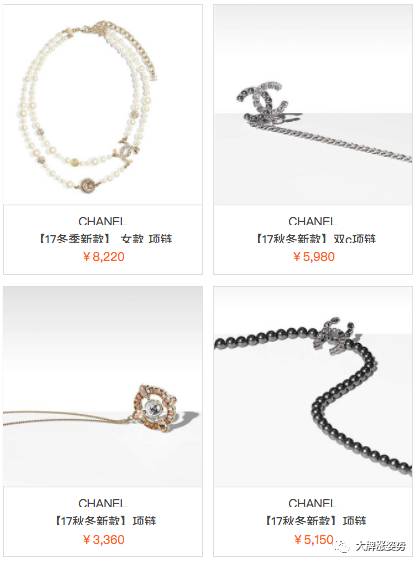Select the ¥5,150 price label

tap(314, 540)
